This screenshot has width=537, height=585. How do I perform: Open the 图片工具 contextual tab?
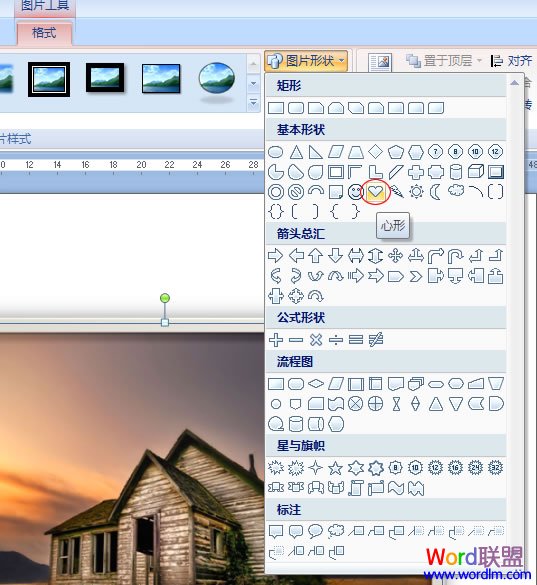tap(45, 7)
